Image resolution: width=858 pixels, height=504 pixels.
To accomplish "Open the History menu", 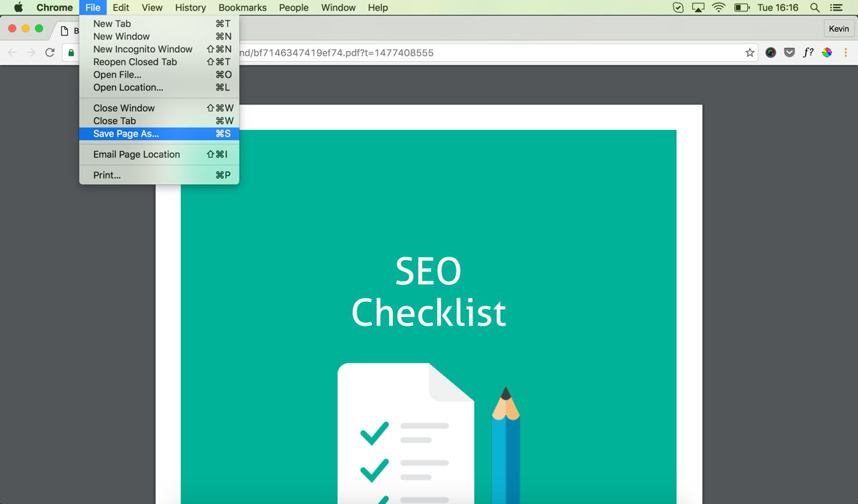I will [190, 7].
